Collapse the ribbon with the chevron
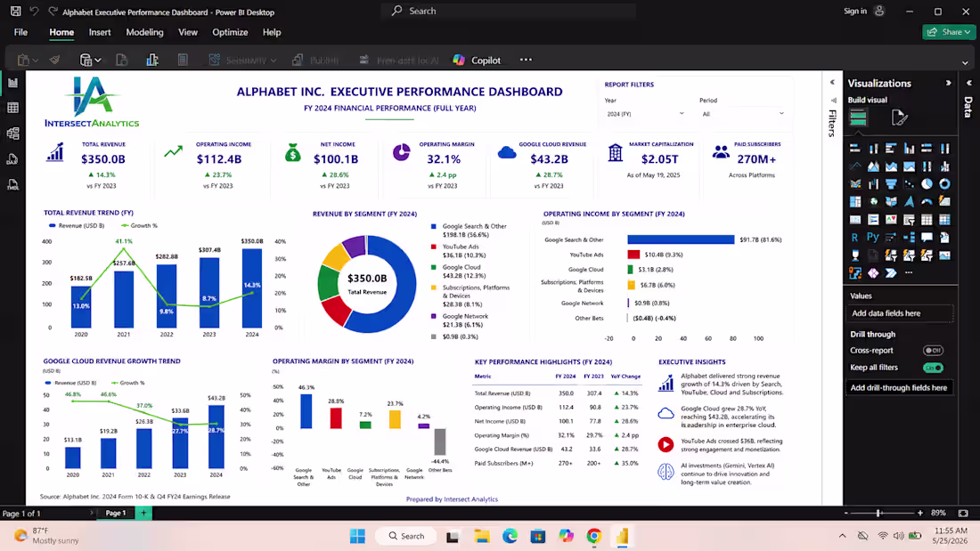 tap(965, 63)
